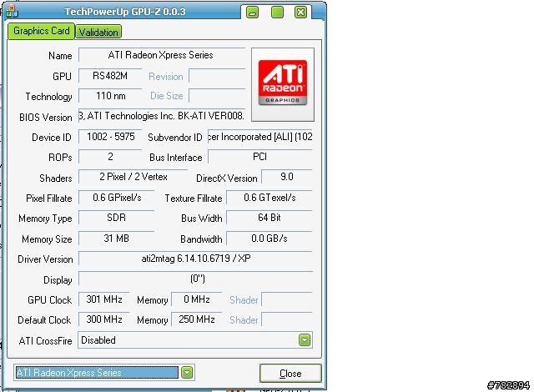Expand the ATI CrossFire dropdown arrow

(305, 340)
